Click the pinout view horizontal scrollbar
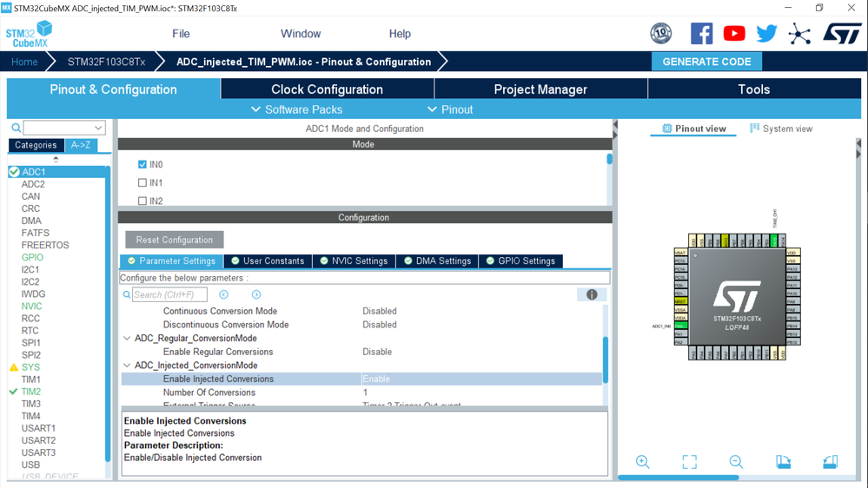 [678, 478]
